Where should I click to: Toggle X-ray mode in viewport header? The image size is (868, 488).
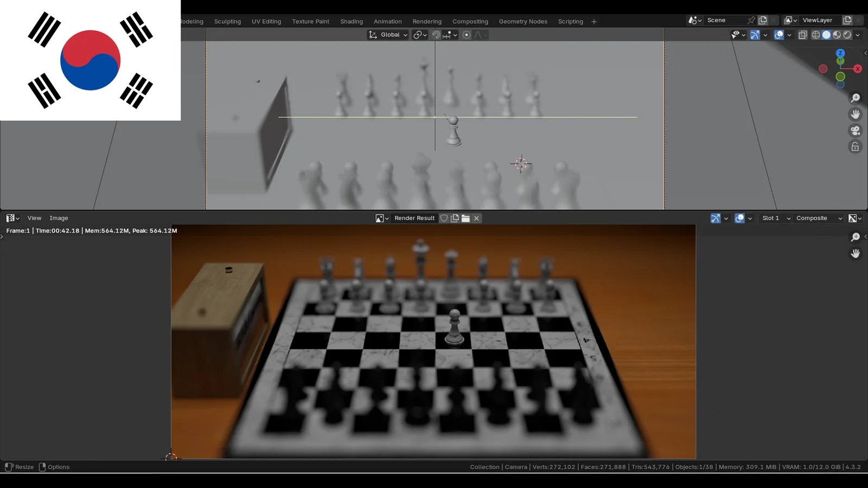[803, 35]
